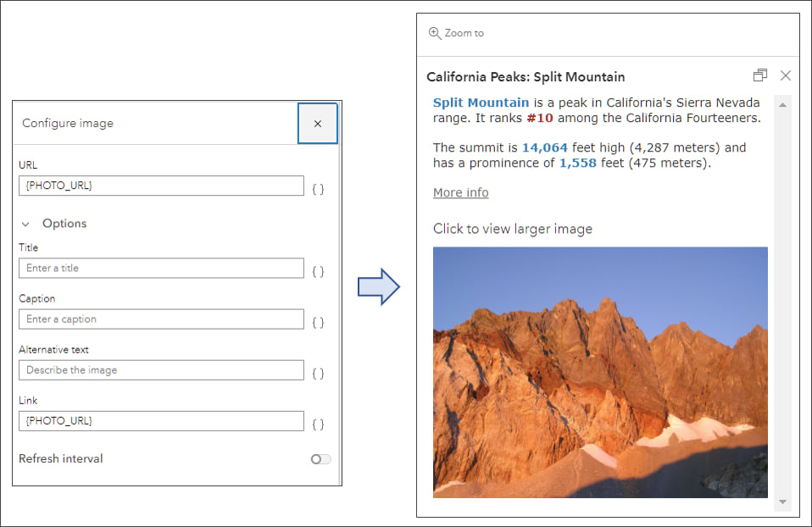The image size is (812, 527).
Task: Click the Zoom to magnifier icon
Action: point(435,33)
